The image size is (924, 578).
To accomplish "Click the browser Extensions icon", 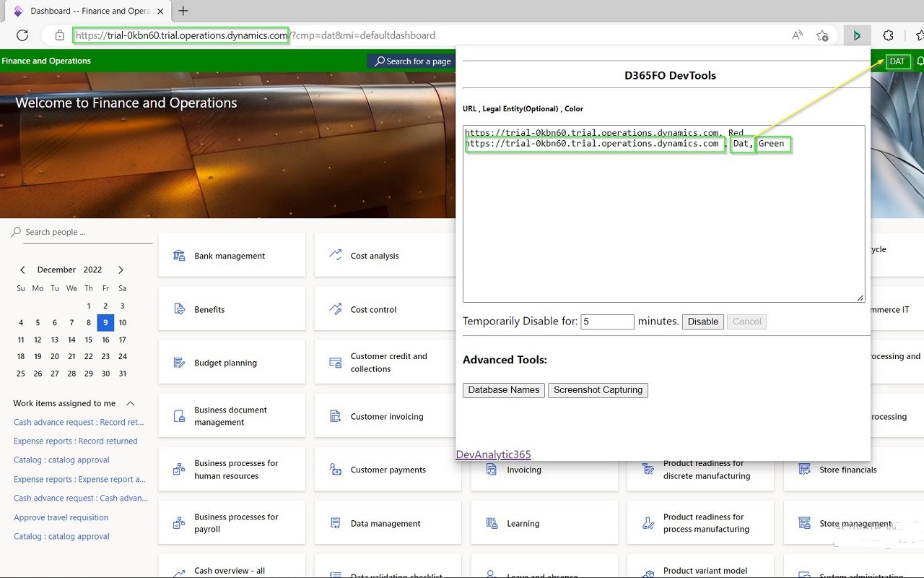I will (x=888, y=35).
